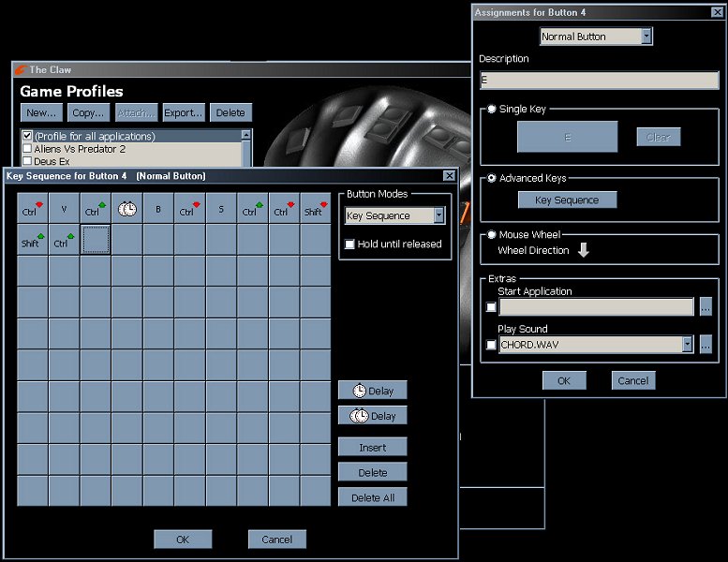This screenshot has width=728, height=562.
Task: Add a double-clock long Delay to the sequence
Action: click(373, 416)
